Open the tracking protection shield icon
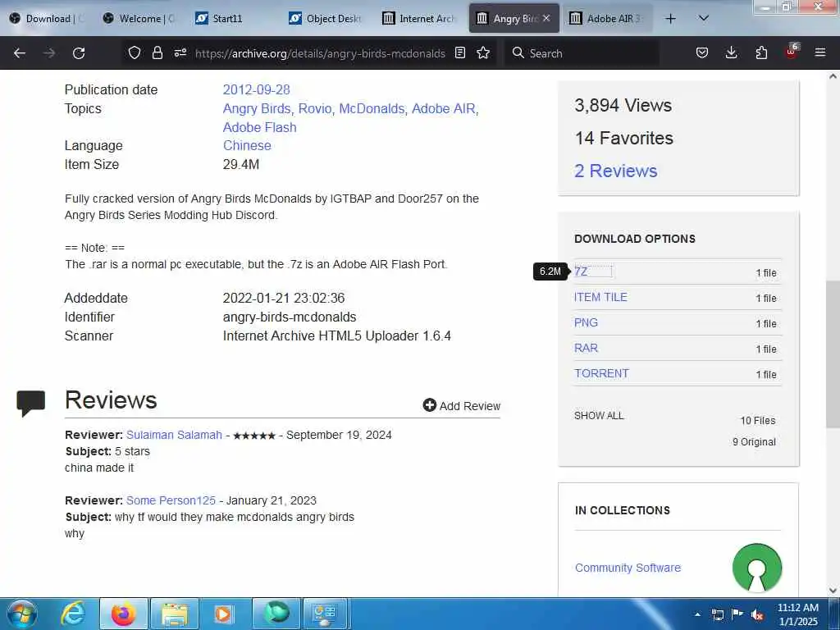This screenshot has width=840, height=630. point(135,52)
